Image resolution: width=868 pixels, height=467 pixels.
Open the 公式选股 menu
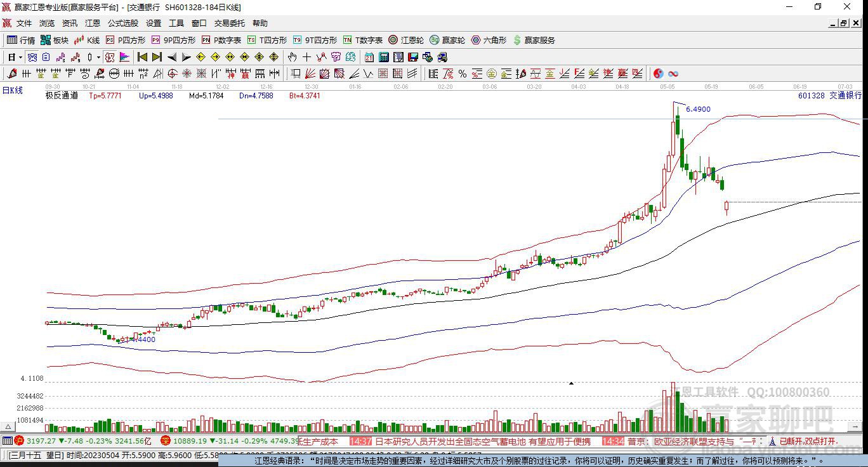123,23
